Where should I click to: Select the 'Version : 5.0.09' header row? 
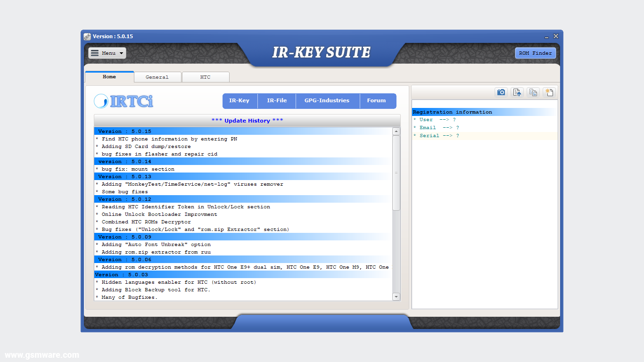point(243,237)
